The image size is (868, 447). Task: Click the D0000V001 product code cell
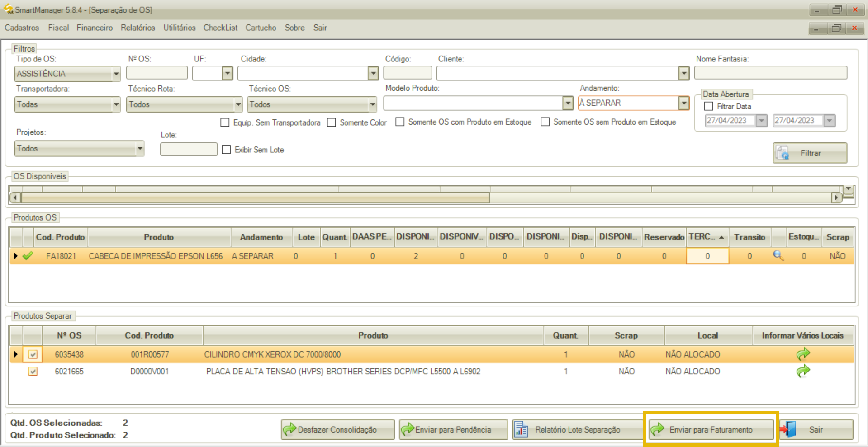(x=149, y=371)
